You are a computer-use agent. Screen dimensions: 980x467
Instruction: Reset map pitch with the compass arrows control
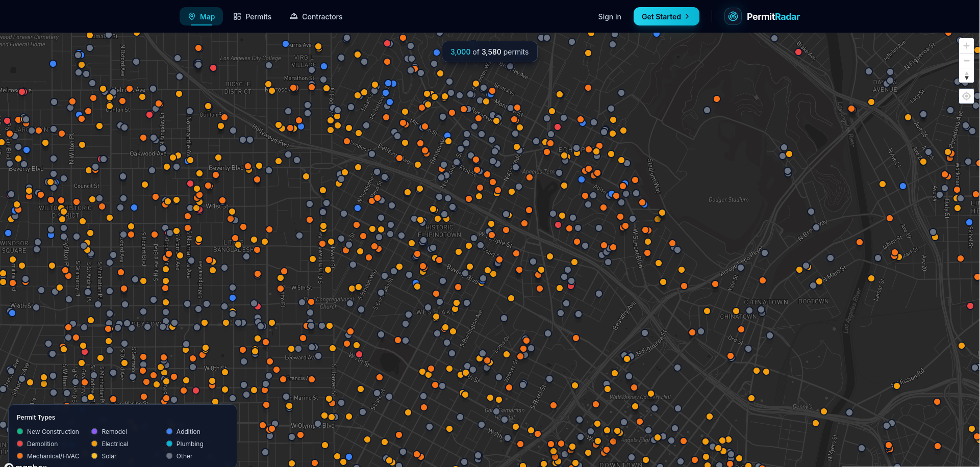966,75
